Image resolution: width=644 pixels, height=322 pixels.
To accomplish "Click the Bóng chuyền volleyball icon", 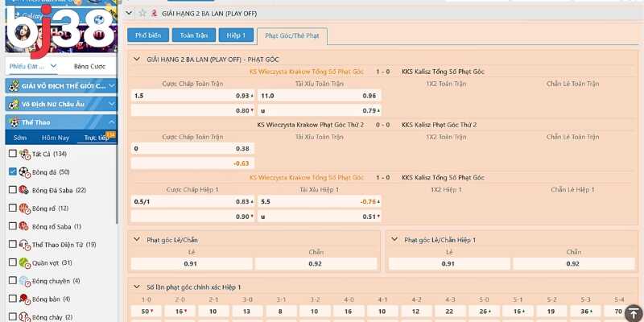I will click(x=23, y=281).
